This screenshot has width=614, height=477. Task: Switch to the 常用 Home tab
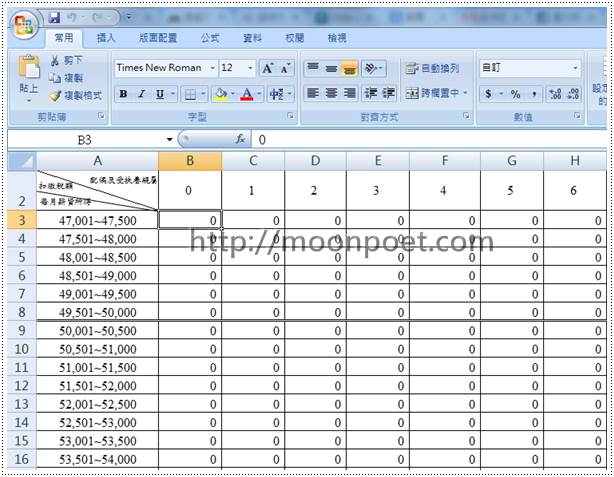[x=64, y=38]
